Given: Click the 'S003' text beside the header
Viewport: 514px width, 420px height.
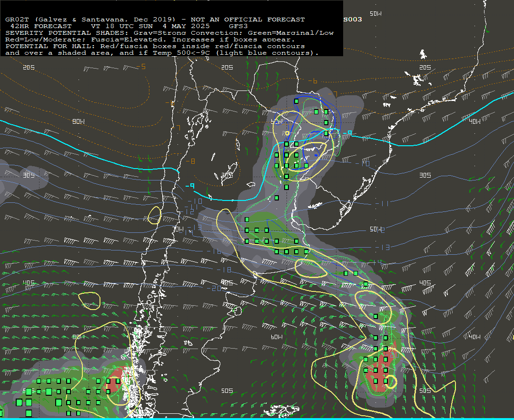Looking at the screenshot, I should click(x=353, y=20).
